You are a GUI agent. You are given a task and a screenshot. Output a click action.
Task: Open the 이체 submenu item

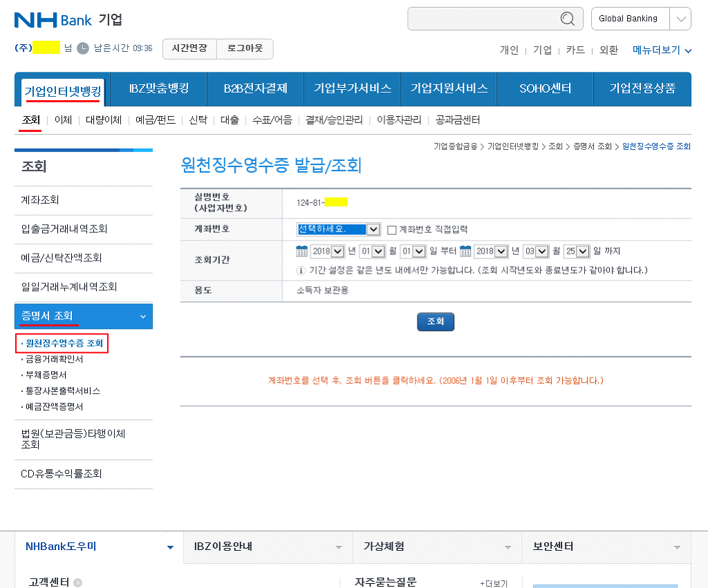pos(63,120)
